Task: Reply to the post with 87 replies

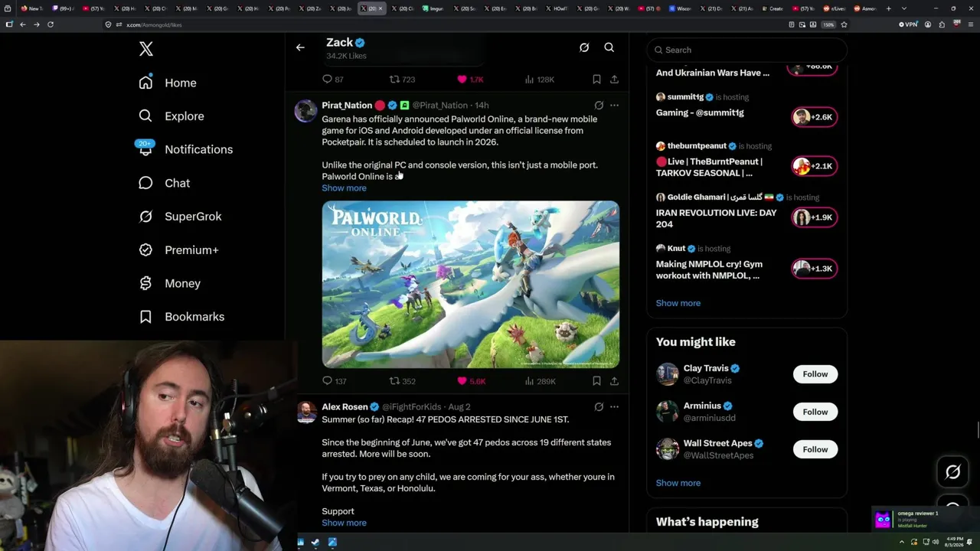Action: click(327, 80)
